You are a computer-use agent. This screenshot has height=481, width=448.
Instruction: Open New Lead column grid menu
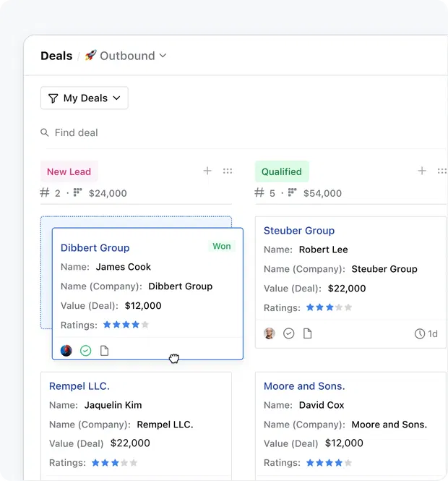228,171
